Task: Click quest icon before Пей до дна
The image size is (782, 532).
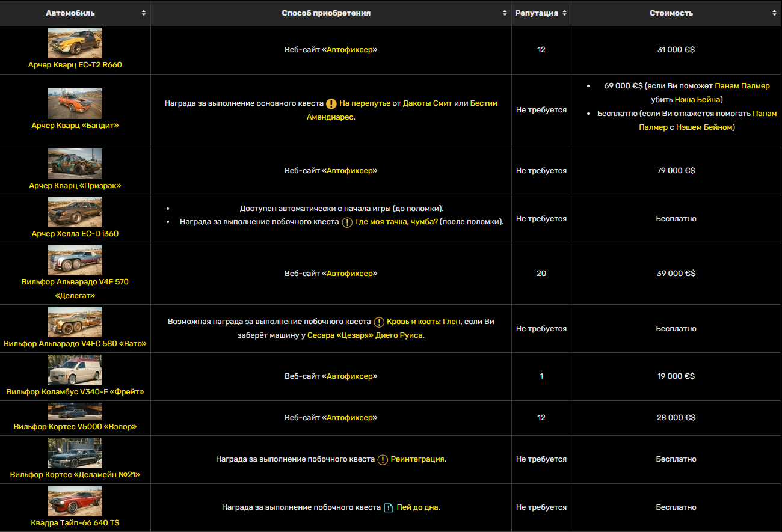Action: [389, 507]
